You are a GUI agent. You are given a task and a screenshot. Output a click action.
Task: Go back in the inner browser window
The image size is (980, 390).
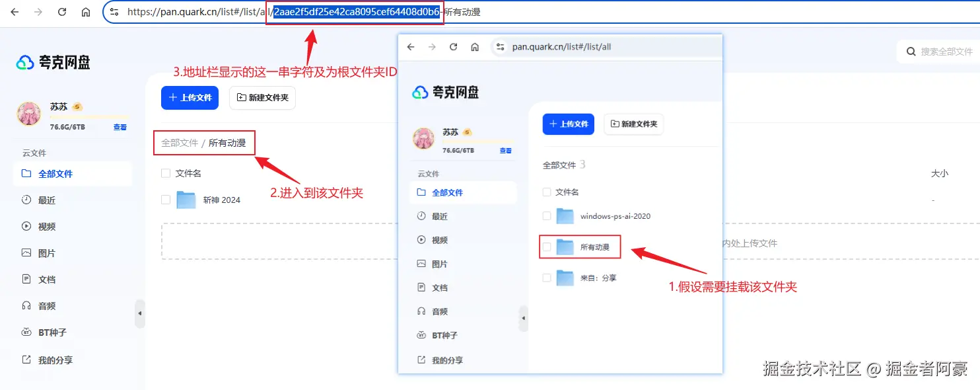coord(411,47)
